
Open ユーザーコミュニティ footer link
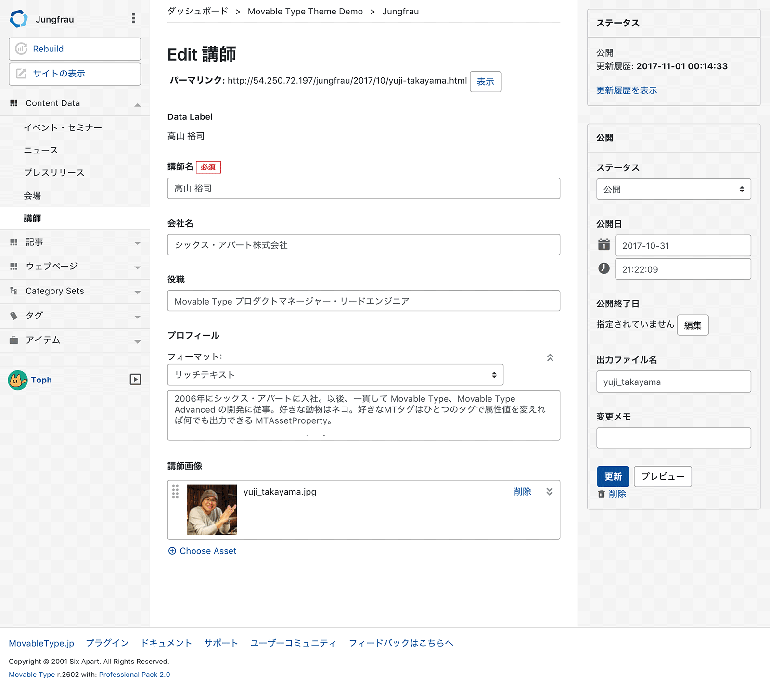(293, 643)
